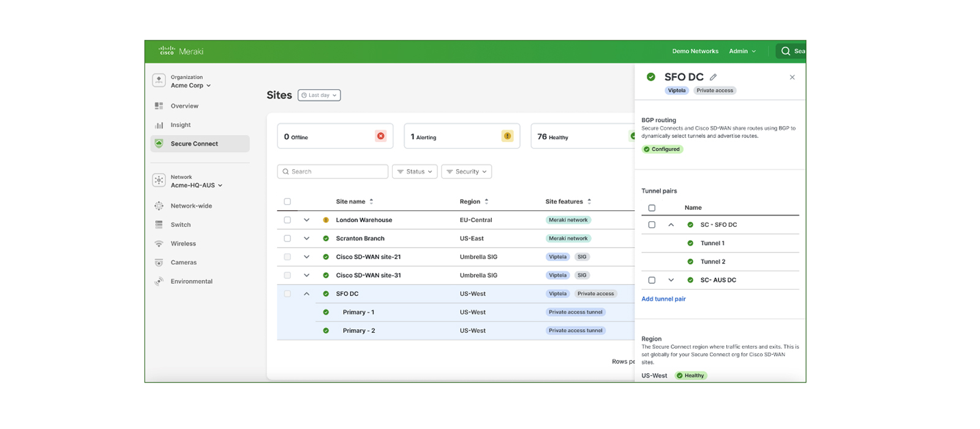Select all sites with header checkbox
Image resolution: width=980 pixels, height=429 pixels.
(287, 202)
